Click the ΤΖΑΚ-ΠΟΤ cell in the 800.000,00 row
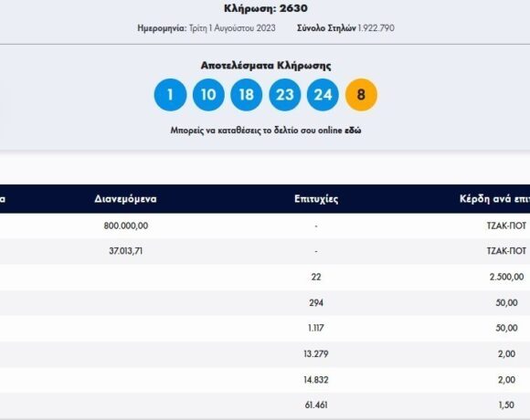Image resolution: width=530 pixels, height=420 pixels. [x=506, y=226]
